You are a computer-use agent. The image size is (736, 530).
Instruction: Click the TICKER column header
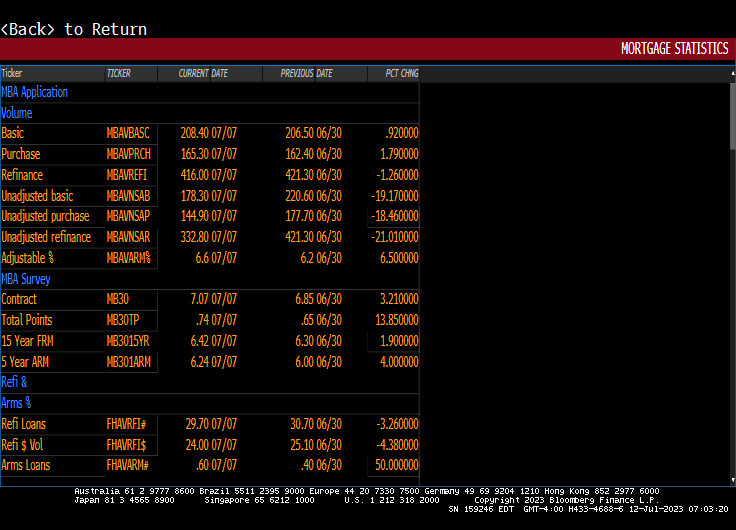[119, 73]
